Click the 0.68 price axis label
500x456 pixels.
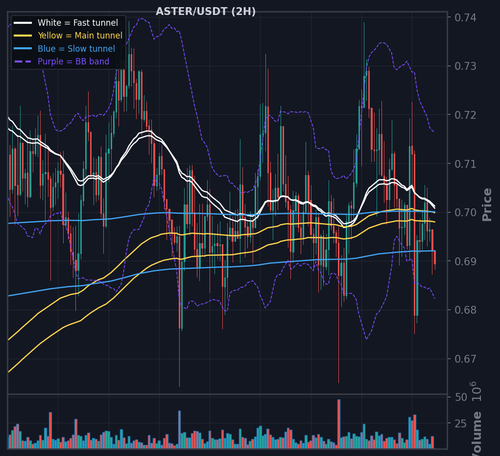465,310
